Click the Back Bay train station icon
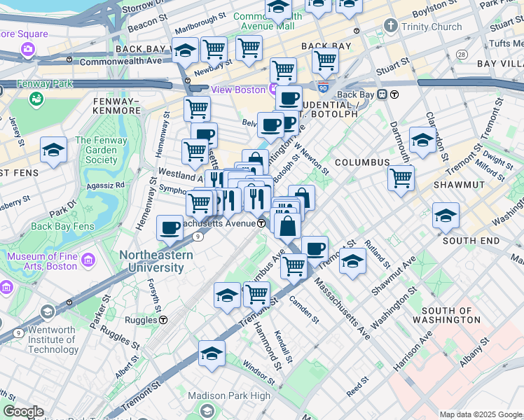Screen dimensions: 524x420 coord(382,94)
